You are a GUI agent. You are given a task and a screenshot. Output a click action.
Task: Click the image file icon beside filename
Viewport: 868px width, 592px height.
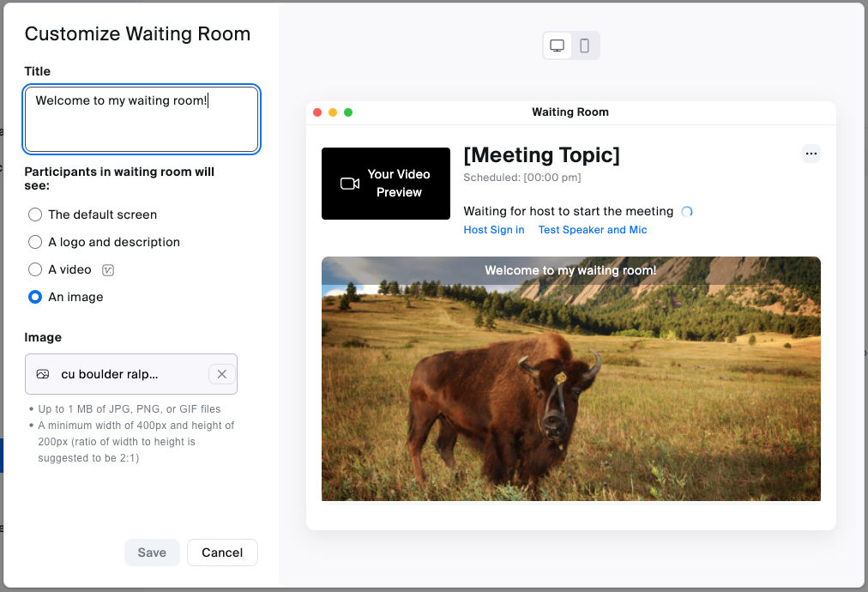pos(43,374)
